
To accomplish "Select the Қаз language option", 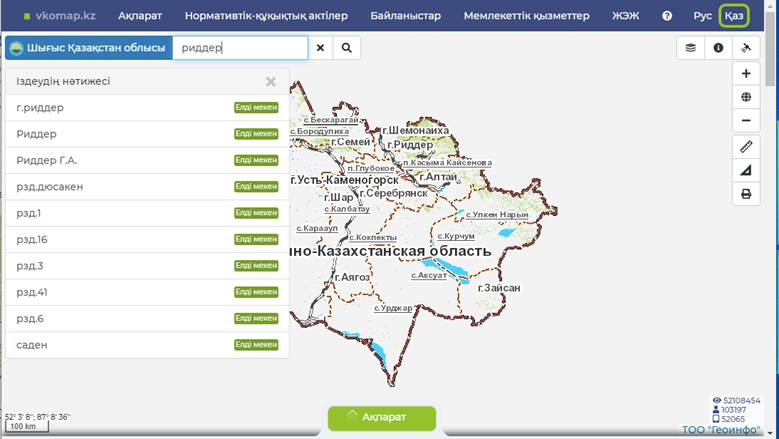I will point(734,17).
